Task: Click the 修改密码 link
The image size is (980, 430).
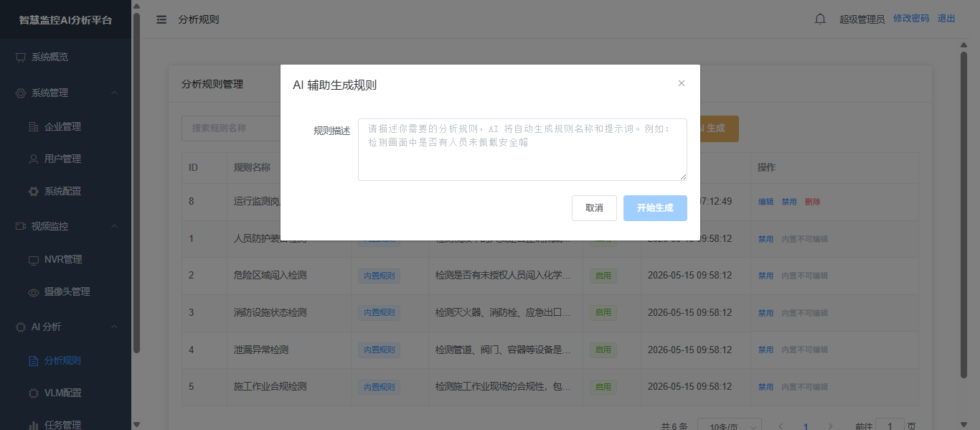Action: (x=911, y=19)
